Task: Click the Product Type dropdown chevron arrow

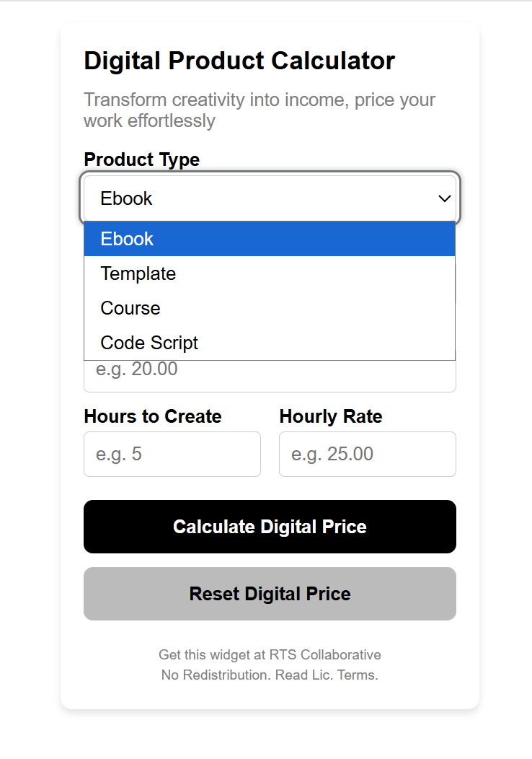Action: [444, 198]
